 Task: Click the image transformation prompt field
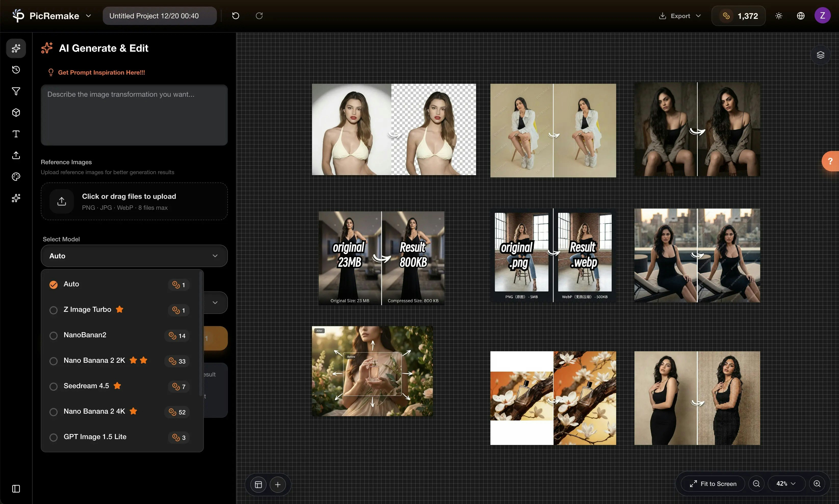[134, 115]
